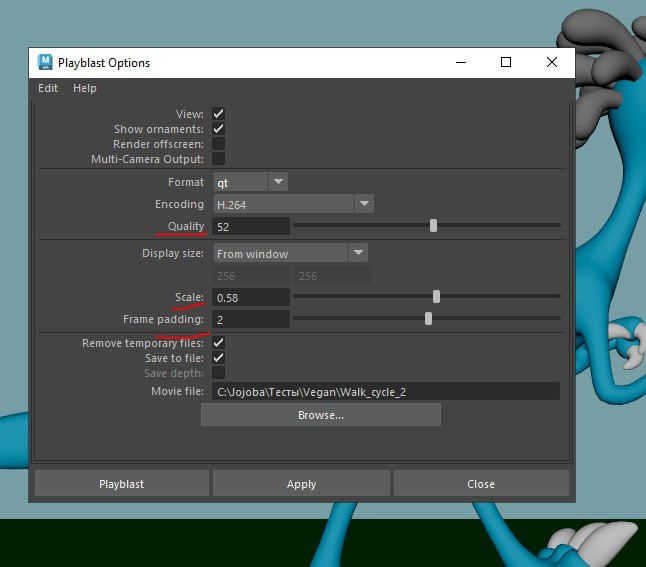Screen dimensions: 646x567
Task: Click the Encoding label
Action: pyautogui.click(x=179, y=204)
